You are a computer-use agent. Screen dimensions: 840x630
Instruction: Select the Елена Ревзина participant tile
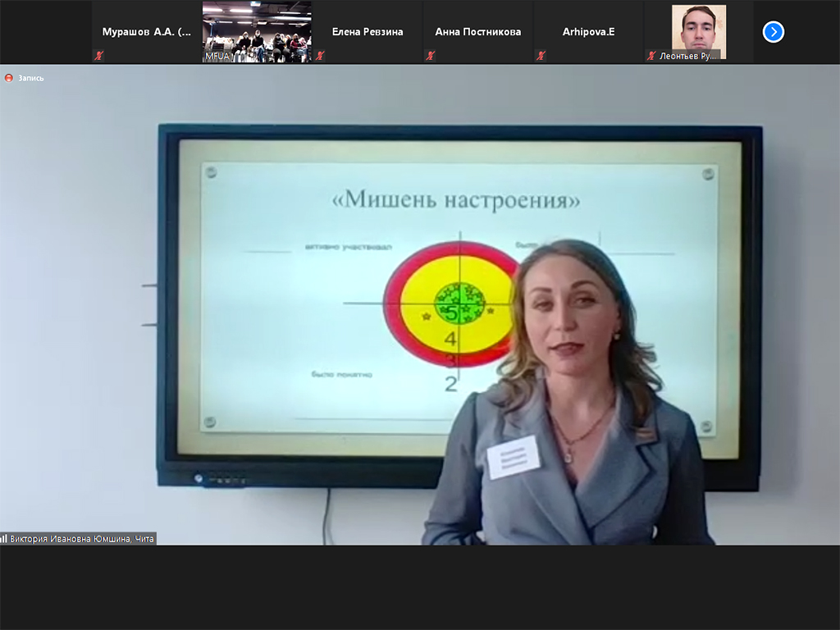coord(367,32)
